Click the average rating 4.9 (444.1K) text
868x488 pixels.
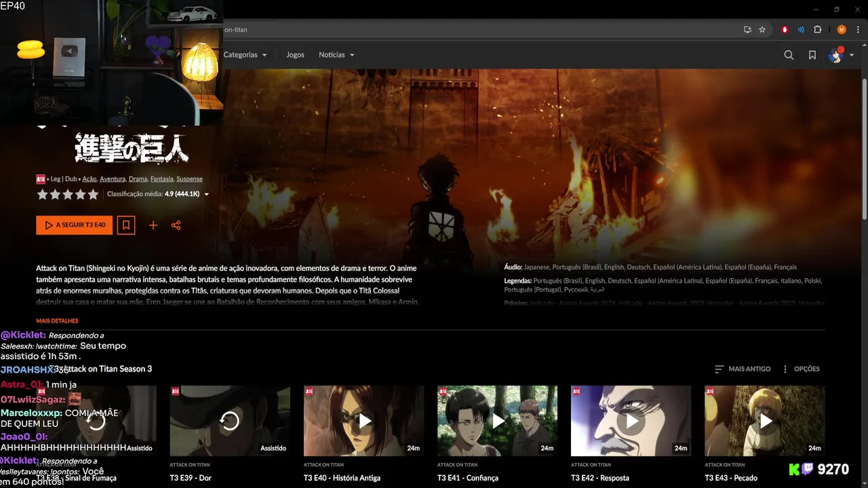[x=153, y=195]
